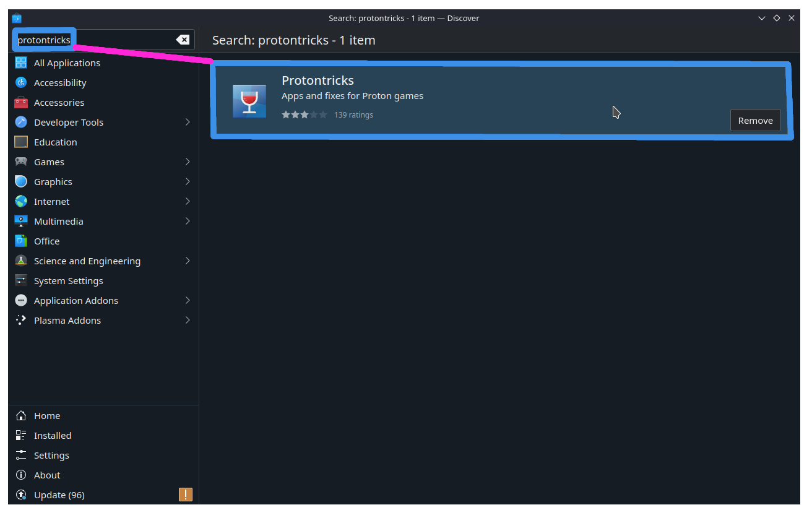The image size is (812, 510).
Task: Click the Installed list icon
Action: pos(21,435)
